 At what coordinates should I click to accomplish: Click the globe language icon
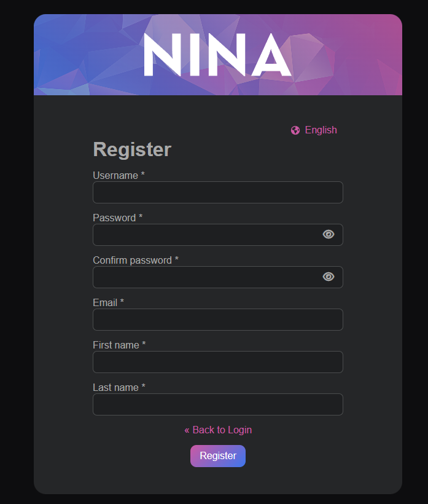[x=295, y=130]
